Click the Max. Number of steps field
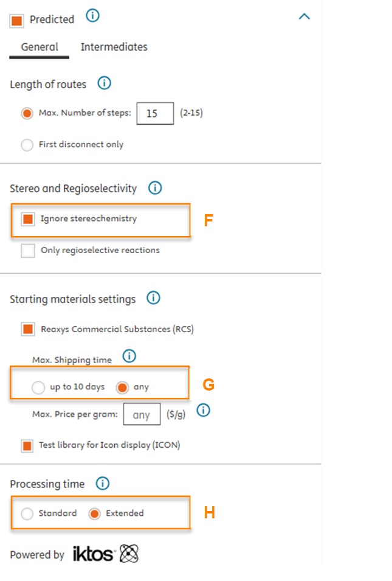Viewport: 392px width, 581px height. tap(155, 114)
